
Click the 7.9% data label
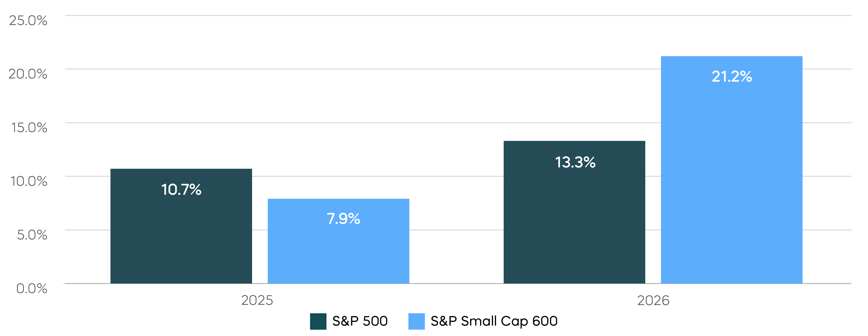pyautogui.click(x=343, y=219)
